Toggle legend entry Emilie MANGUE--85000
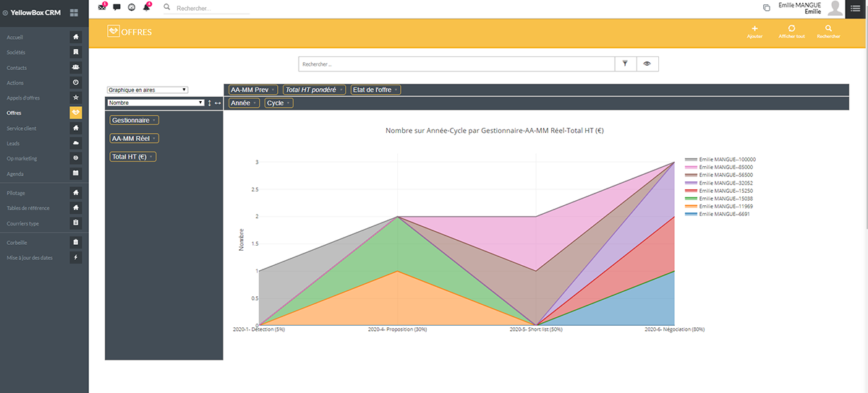This screenshot has height=393, width=868. point(719,168)
